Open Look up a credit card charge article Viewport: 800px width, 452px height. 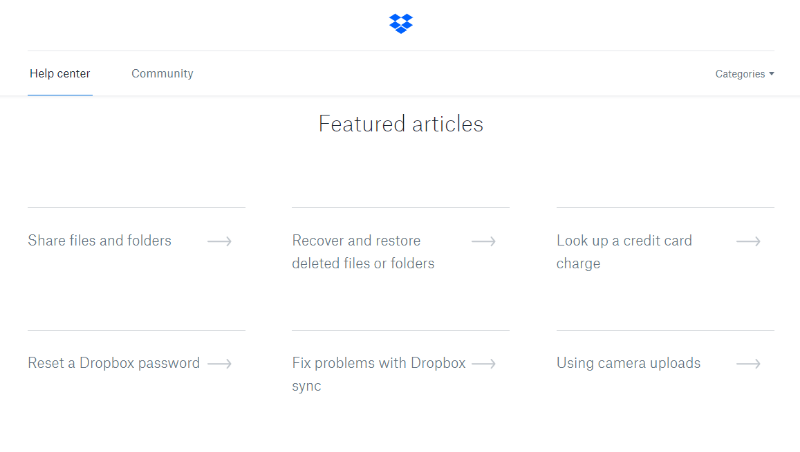[x=624, y=252]
